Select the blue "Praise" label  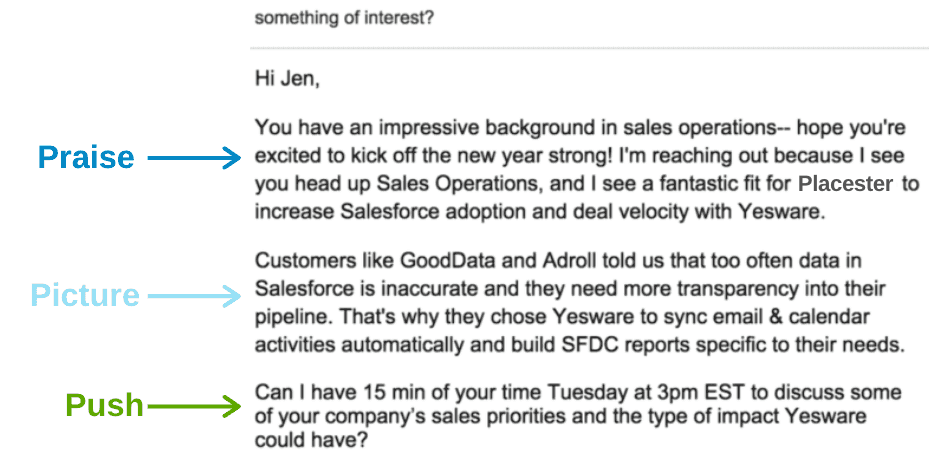[x=86, y=157]
